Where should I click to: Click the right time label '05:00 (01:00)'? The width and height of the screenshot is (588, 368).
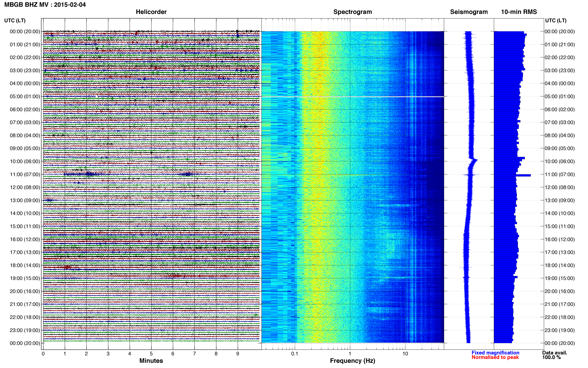coord(560,96)
